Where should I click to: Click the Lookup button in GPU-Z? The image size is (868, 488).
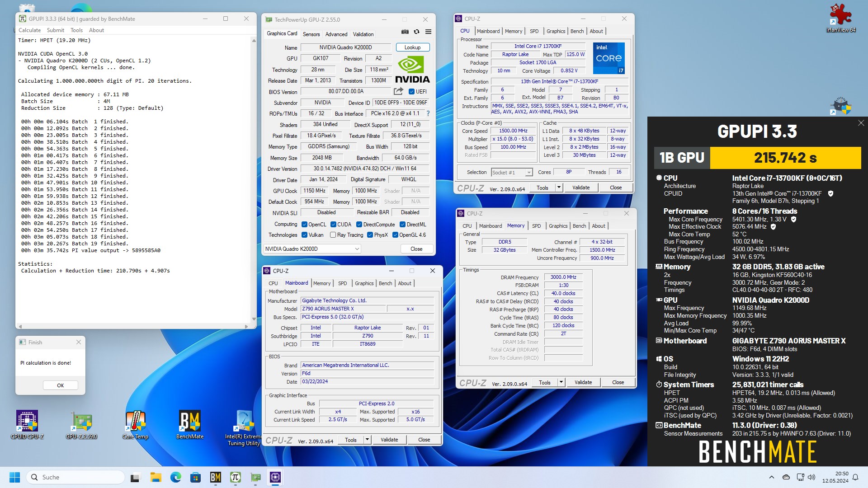coord(412,47)
